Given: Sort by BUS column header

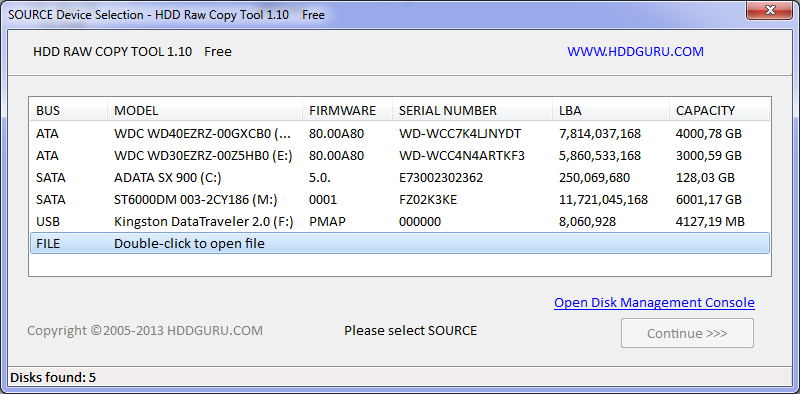Looking at the screenshot, I should (68, 110).
